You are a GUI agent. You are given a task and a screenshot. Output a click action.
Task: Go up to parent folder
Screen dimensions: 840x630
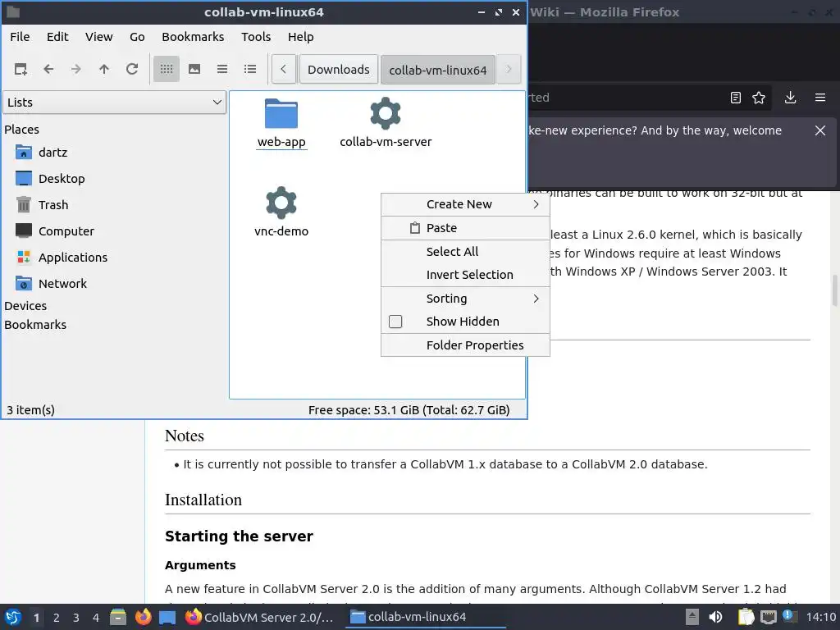104,69
